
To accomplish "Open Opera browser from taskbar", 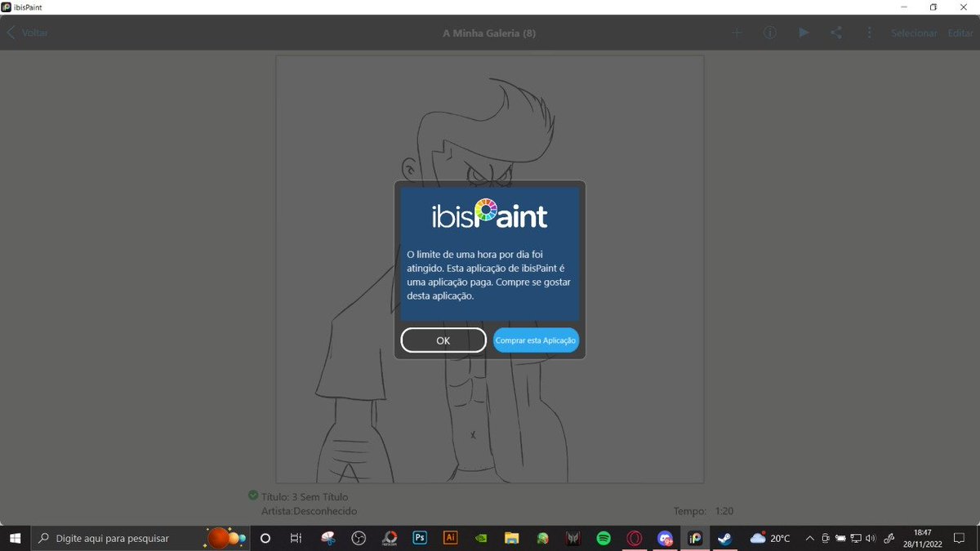I will coord(635,538).
